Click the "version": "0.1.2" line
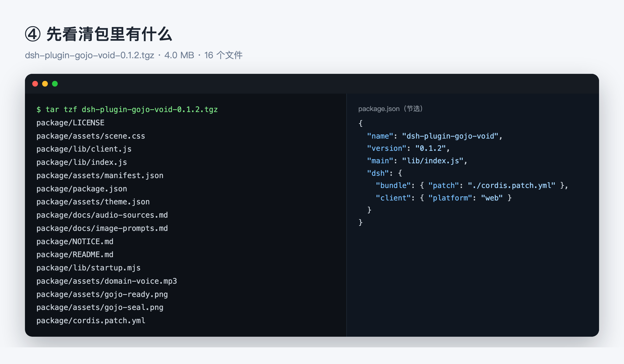Screen dimensions: 624x364 point(408,148)
